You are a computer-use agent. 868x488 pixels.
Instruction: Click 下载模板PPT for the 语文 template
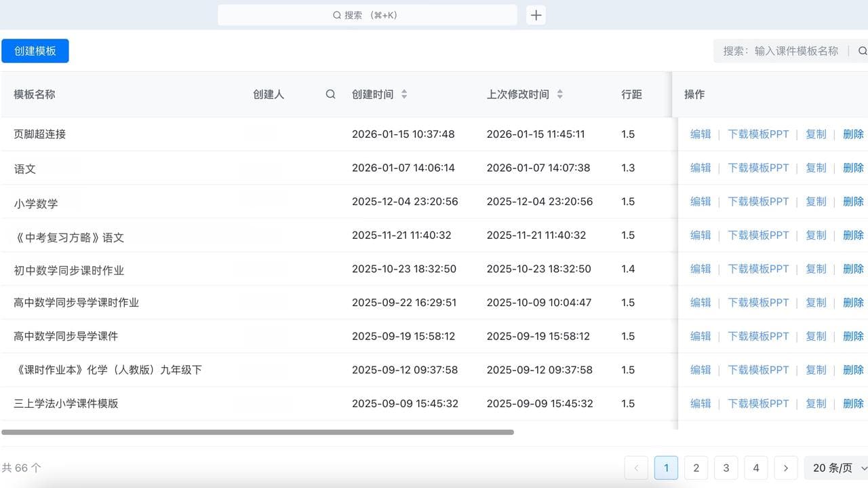tap(757, 168)
